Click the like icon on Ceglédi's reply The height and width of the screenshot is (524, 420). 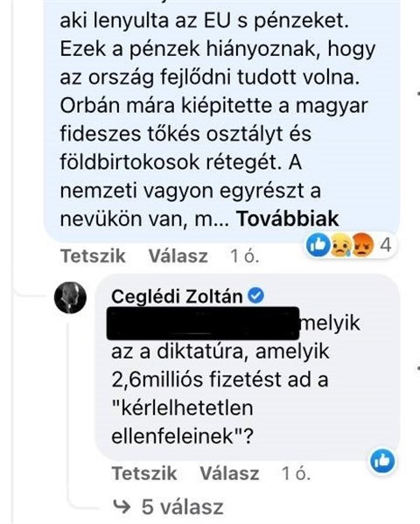pyautogui.click(x=382, y=461)
